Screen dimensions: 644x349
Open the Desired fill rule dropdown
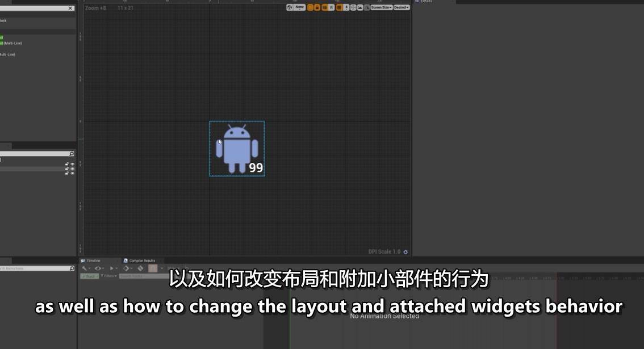401,7
